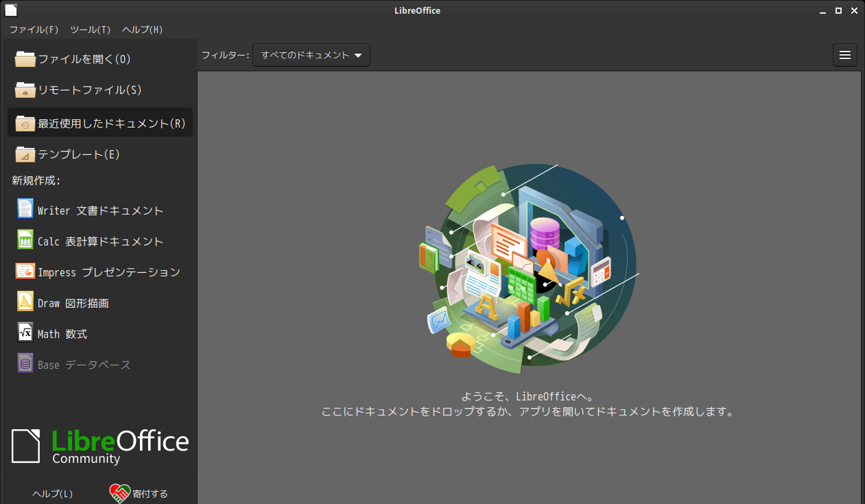
Task: Click the Templates folder icon
Action: pyautogui.click(x=25, y=154)
